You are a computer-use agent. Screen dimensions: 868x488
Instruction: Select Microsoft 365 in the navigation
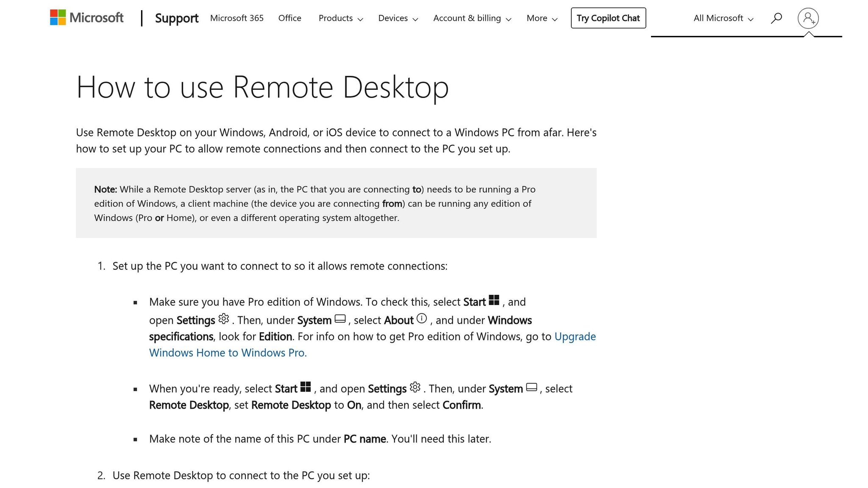click(x=236, y=18)
